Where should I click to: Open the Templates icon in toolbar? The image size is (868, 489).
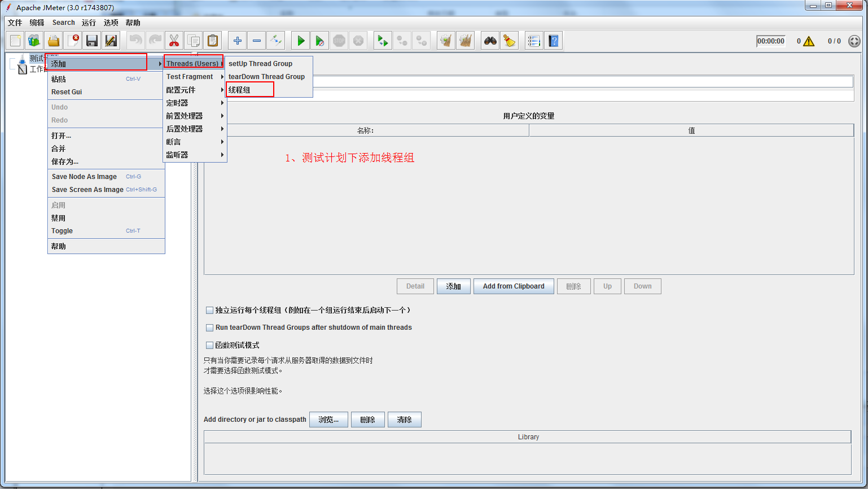(34, 41)
